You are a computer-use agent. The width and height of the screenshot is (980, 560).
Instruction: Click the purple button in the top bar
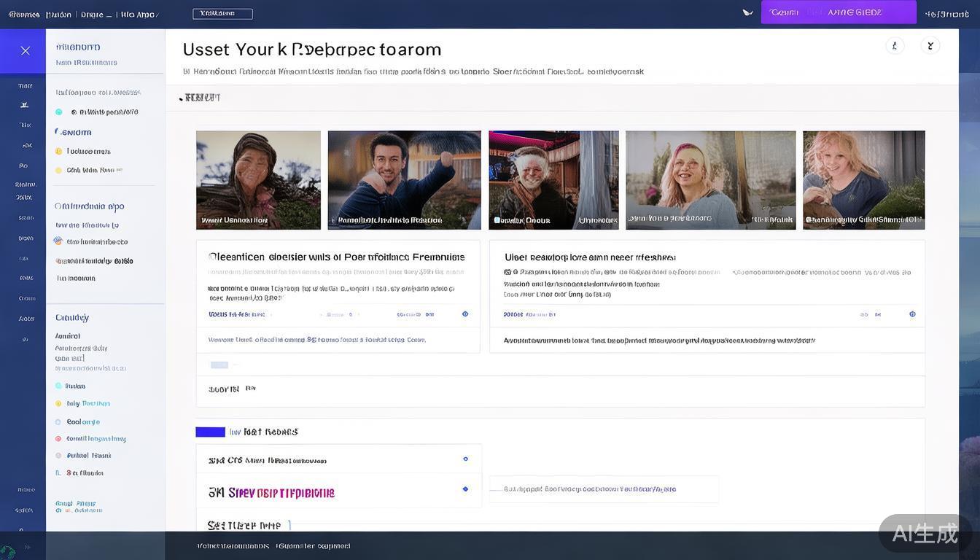(839, 12)
